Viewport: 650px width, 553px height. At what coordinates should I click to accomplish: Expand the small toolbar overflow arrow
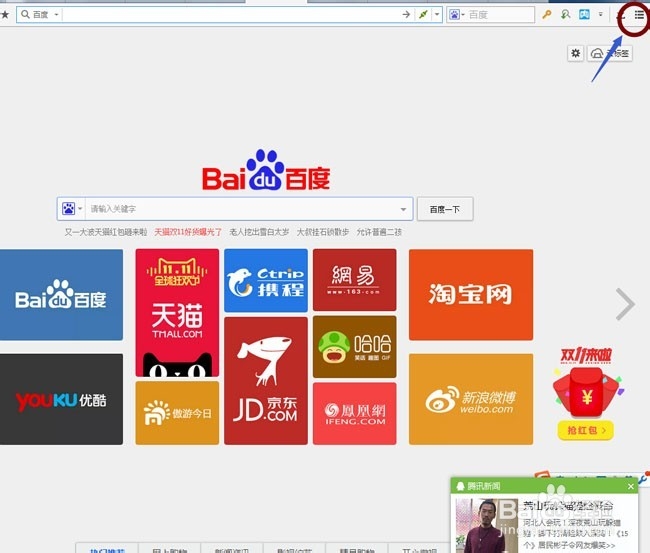coord(600,15)
